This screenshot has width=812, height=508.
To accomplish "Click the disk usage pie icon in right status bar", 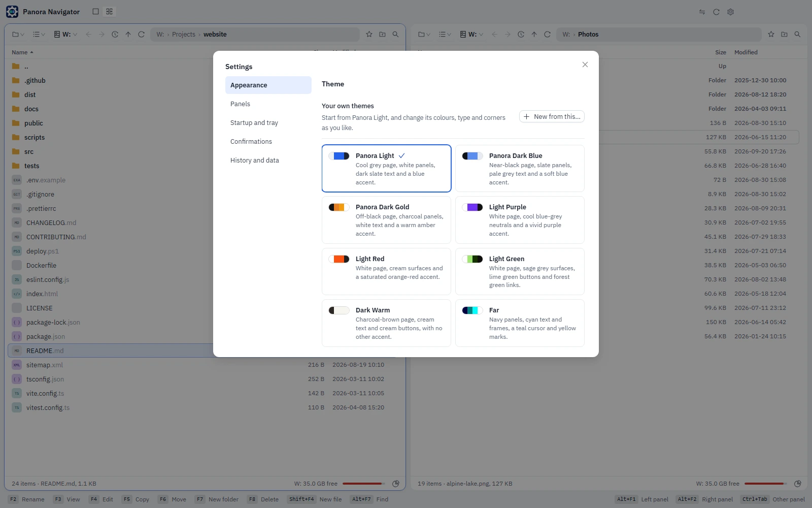I will 798,484.
